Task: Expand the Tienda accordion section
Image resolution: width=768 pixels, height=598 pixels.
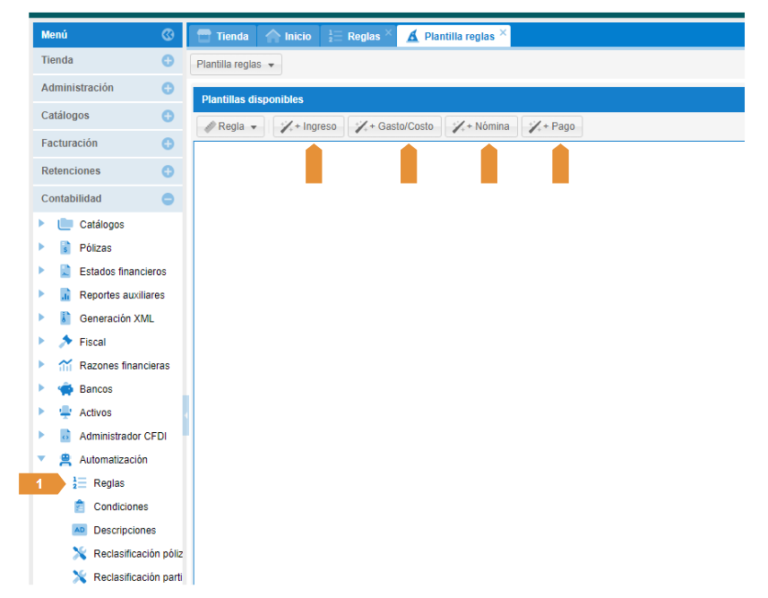Action: 168,61
